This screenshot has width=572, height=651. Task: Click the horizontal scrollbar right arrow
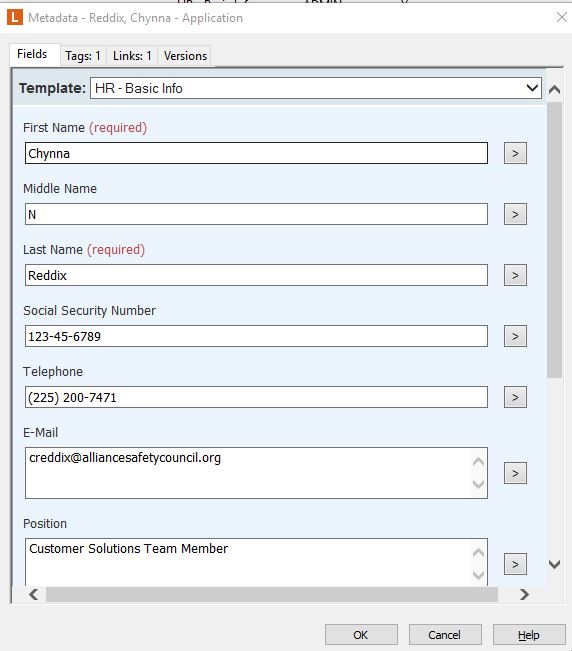[x=524, y=595]
